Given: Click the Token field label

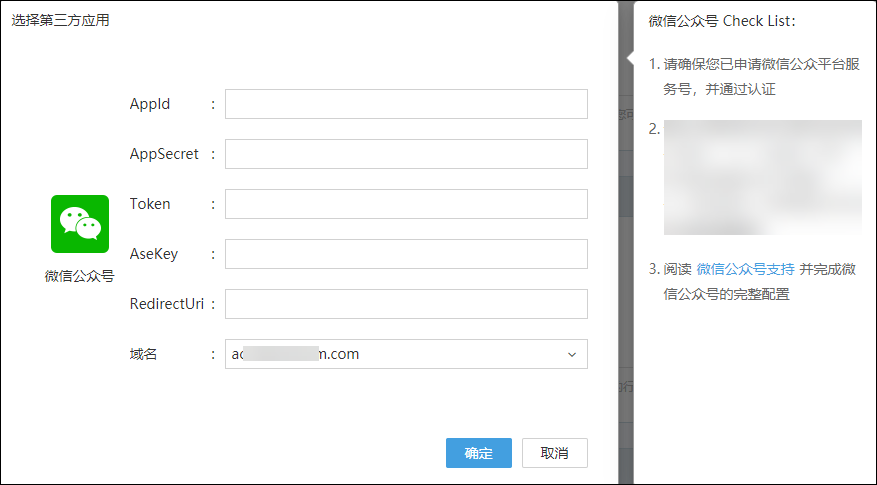Looking at the screenshot, I should (150, 204).
